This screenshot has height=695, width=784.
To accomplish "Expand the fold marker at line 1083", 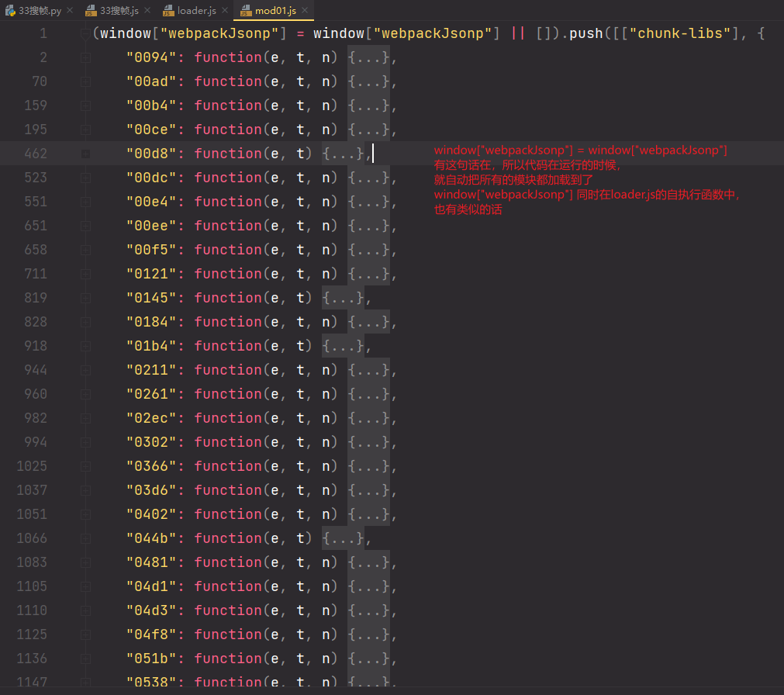I will [85, 562].
